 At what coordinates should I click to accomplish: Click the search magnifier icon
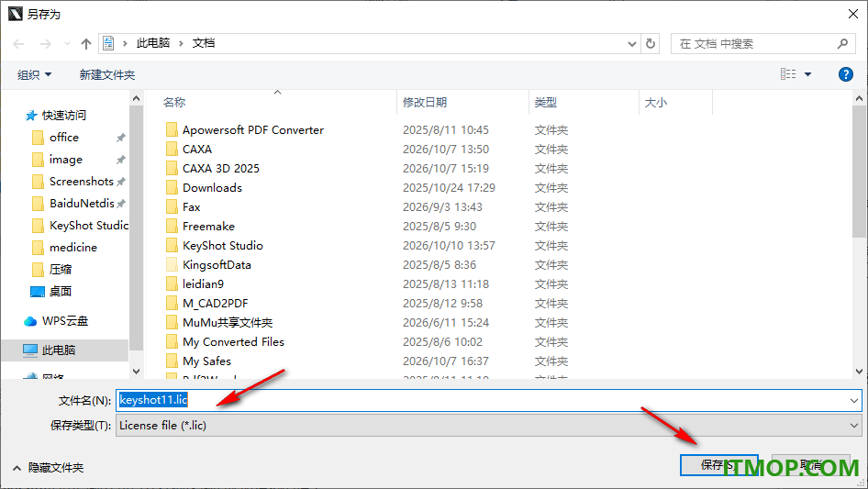pyautogui.click(x=842, y=44)
